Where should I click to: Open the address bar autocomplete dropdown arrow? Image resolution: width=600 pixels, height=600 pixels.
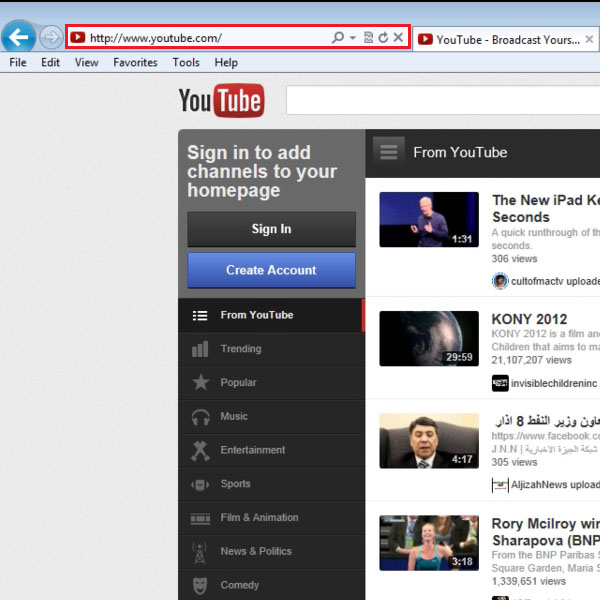tap(352, 38)
